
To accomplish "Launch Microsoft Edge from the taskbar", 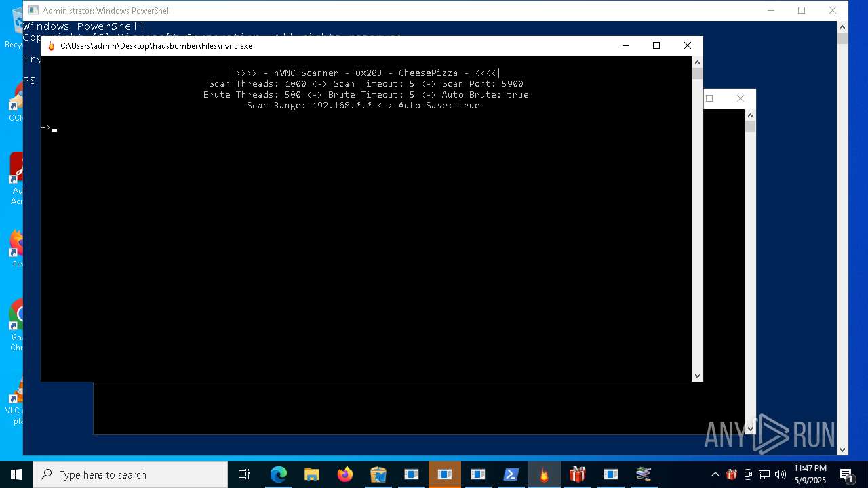I will click(x=279, y=474).
